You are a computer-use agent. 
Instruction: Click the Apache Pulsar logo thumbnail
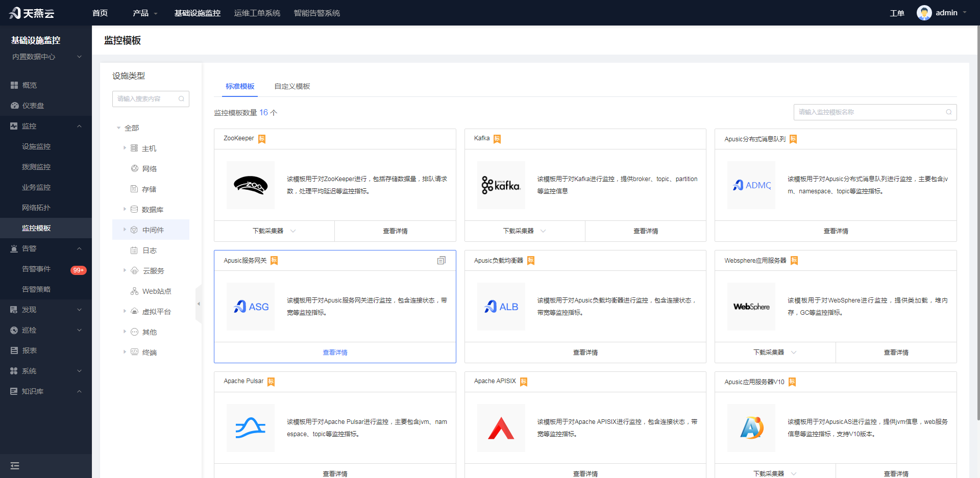251,428
